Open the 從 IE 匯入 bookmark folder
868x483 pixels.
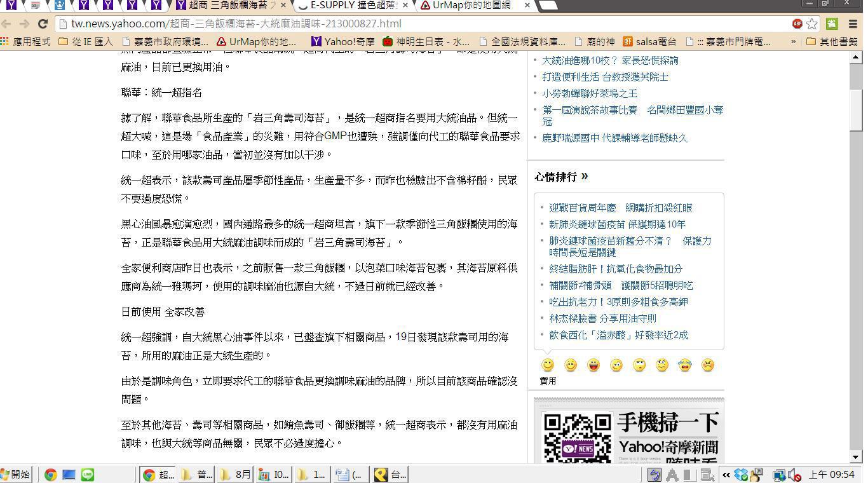coord(85,41)
